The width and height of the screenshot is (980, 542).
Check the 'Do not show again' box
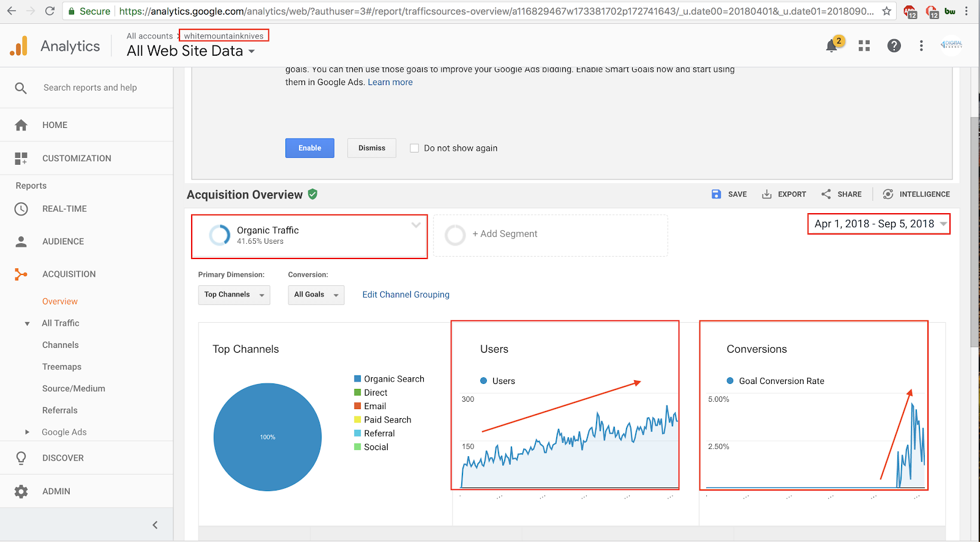pos(414,148)
